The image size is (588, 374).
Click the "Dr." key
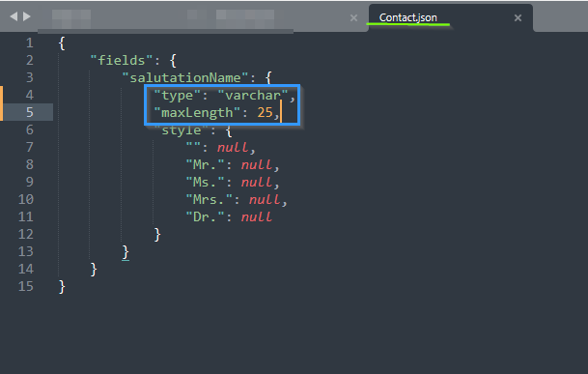[206, 216]
